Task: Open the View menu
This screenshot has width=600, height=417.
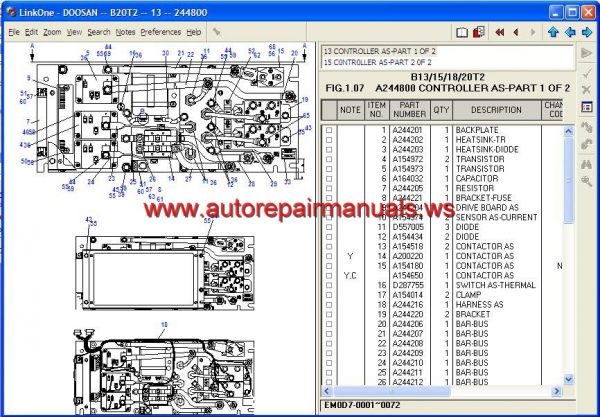Action: pyautogui.click(x=74, y=33)
